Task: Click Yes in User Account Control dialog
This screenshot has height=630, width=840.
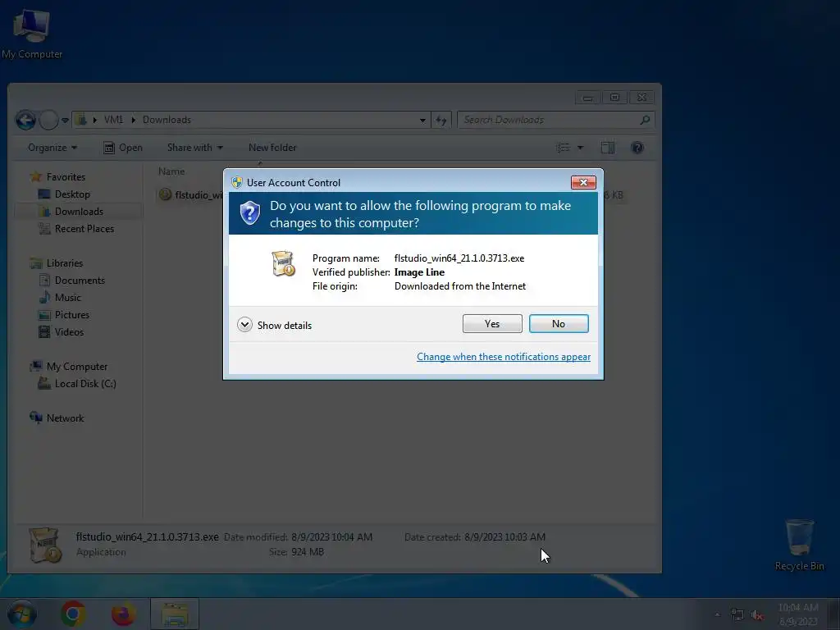Action: pos(492,323)
